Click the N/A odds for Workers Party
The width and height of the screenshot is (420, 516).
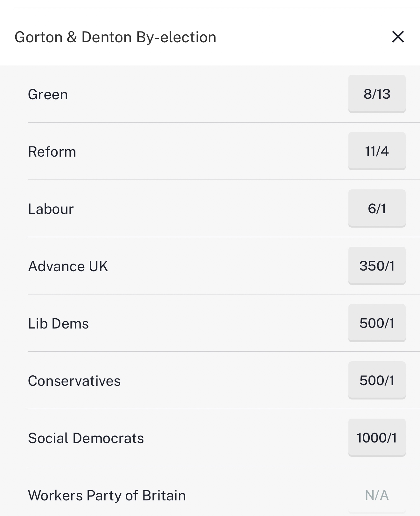(377, 495)
